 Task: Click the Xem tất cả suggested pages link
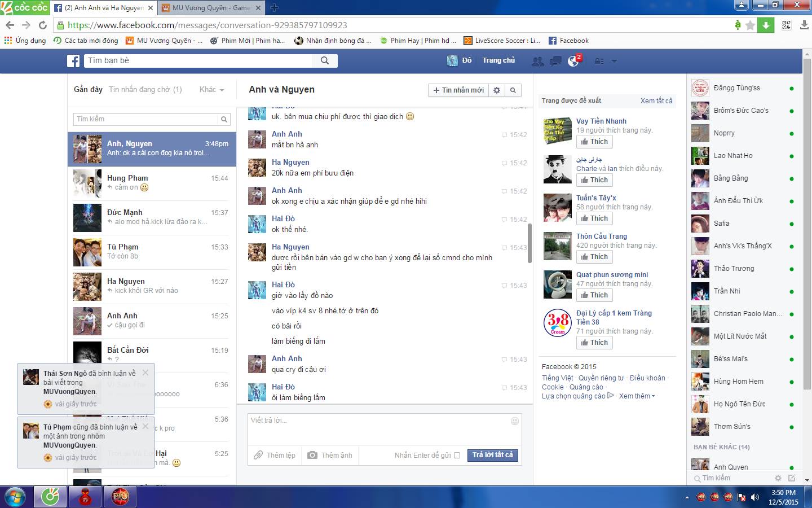pos(656,101)
